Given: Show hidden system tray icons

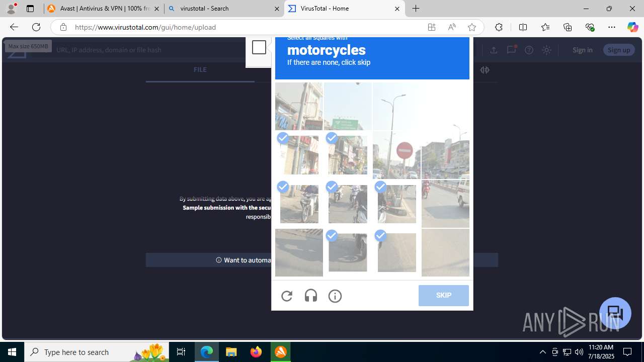Looking at the screenshot, I should coord(542,352).
